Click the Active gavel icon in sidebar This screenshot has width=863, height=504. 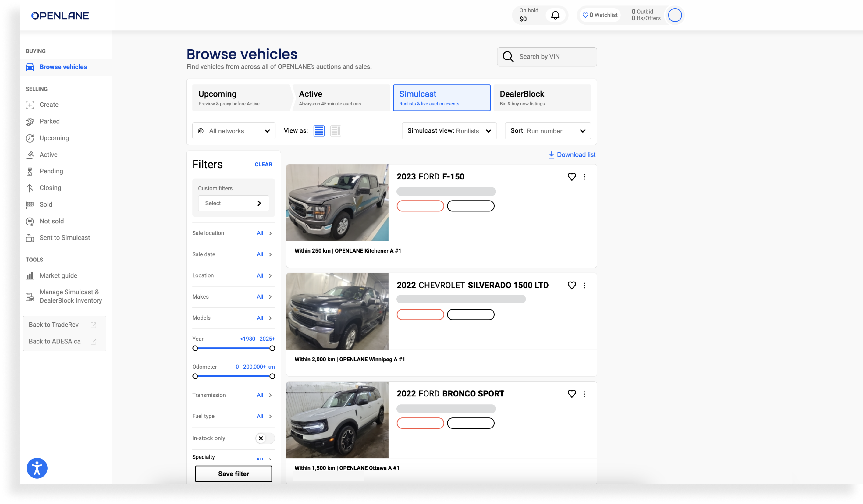click(30, 155)
